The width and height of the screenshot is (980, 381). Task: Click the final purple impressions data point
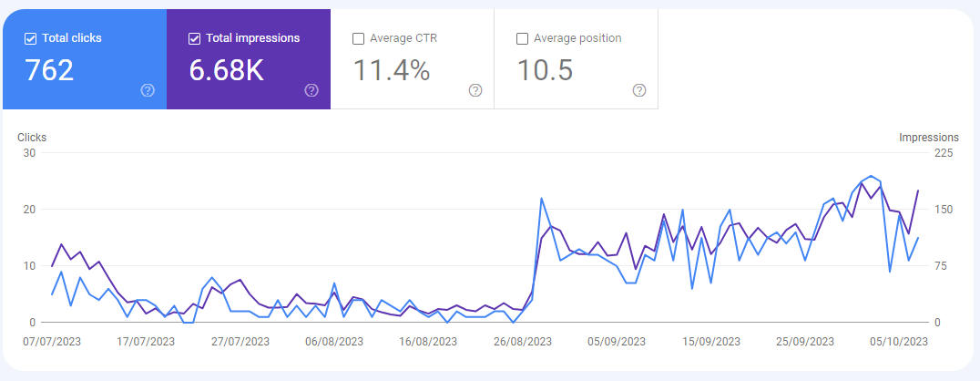coord(918,190)
